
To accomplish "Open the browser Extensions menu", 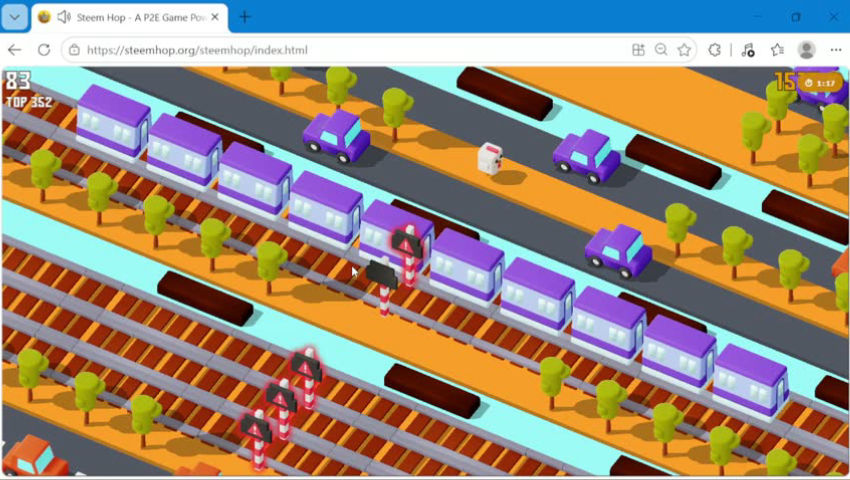I will (x=714, y=50).
